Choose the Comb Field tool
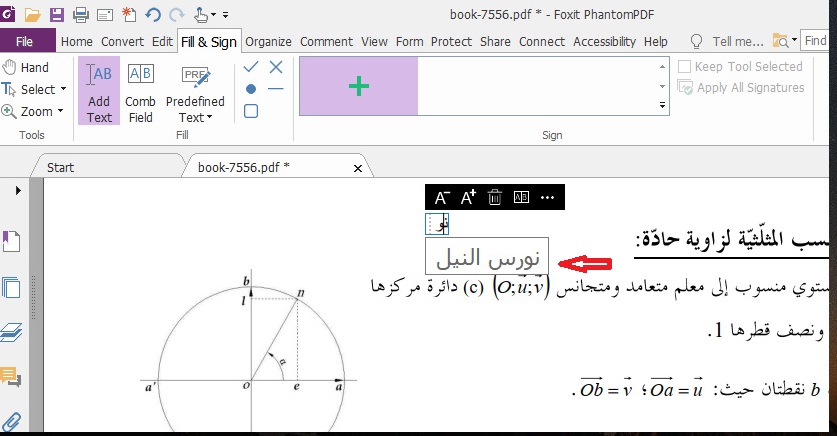Screen dimensions: 837x436 click(140, 90)
